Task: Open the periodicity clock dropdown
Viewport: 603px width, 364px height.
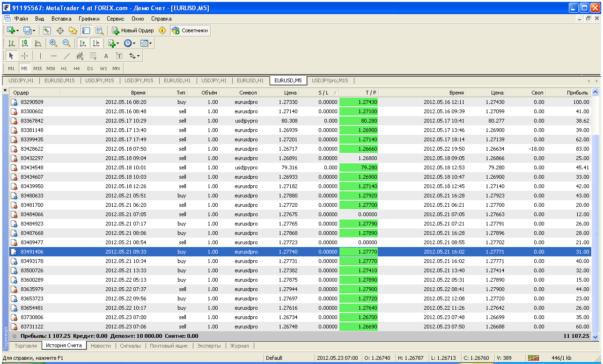Action: click(130, 43)
